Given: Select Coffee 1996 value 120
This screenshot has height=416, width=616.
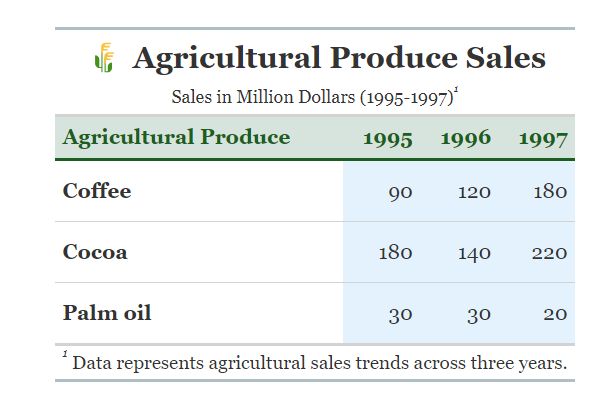Looking at the screenshot, I should pos(475,192).
